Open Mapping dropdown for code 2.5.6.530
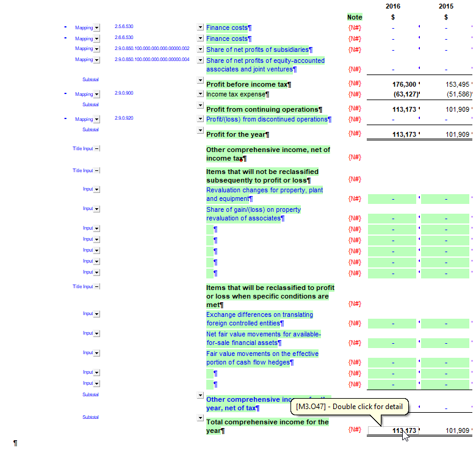476x450 pixels. [96, 28]
